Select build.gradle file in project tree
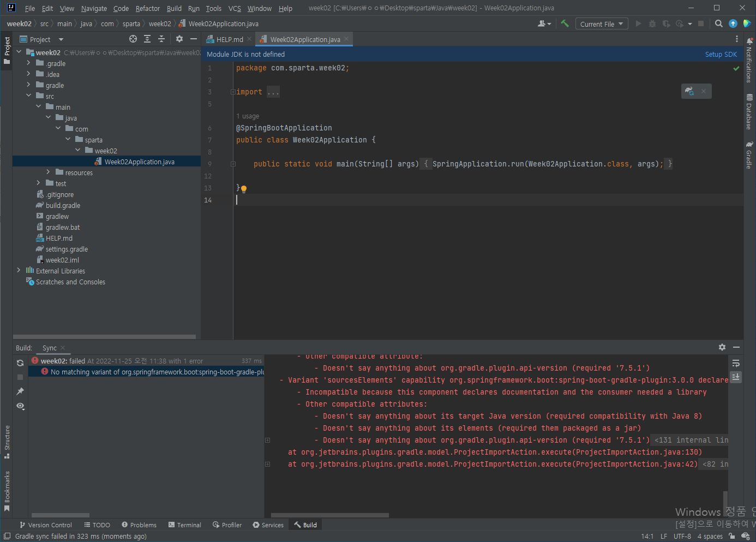The width and height of the screenshot is (756, 542). click(x=63, y=205)
